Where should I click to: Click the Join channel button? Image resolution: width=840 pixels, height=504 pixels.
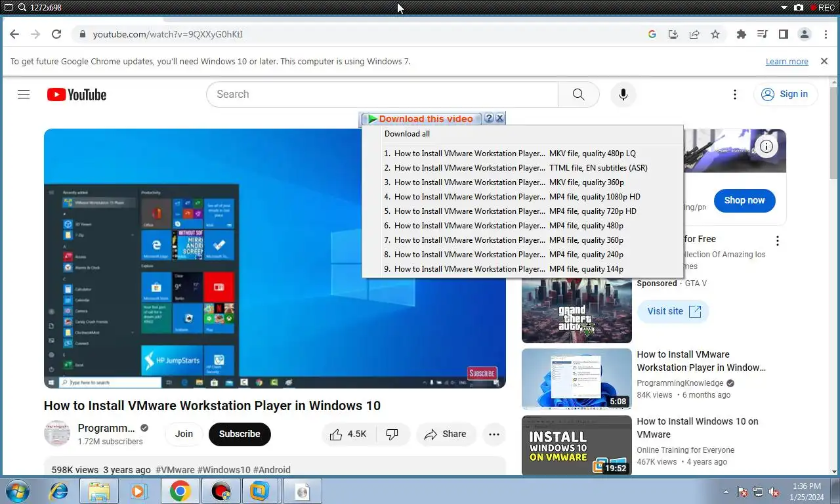(184, 434)
